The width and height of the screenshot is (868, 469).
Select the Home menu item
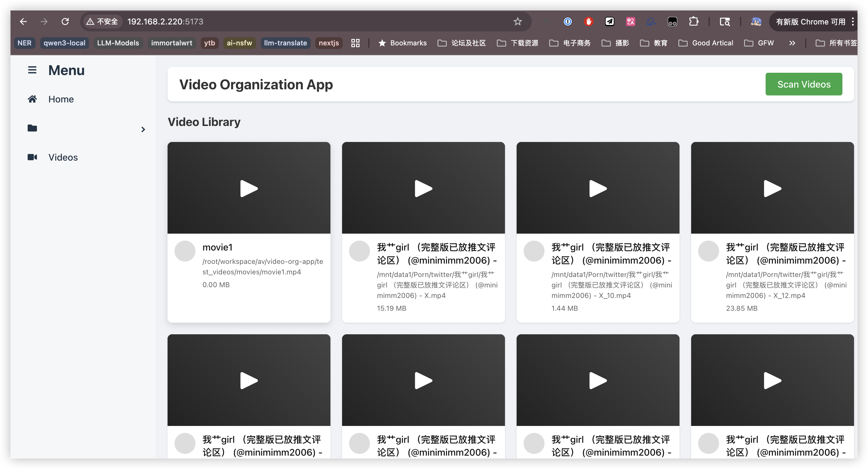[61, 99]
